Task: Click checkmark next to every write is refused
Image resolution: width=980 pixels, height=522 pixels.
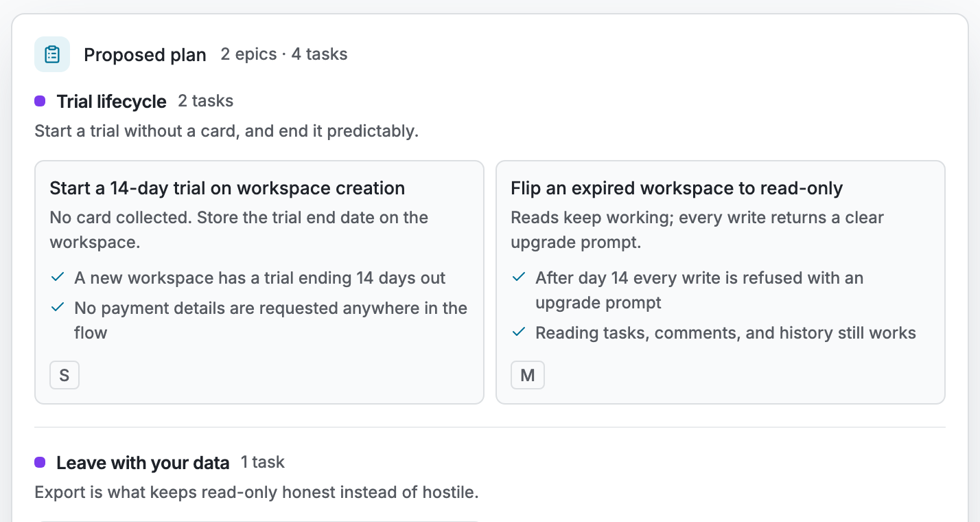Action: click(519, 277)
